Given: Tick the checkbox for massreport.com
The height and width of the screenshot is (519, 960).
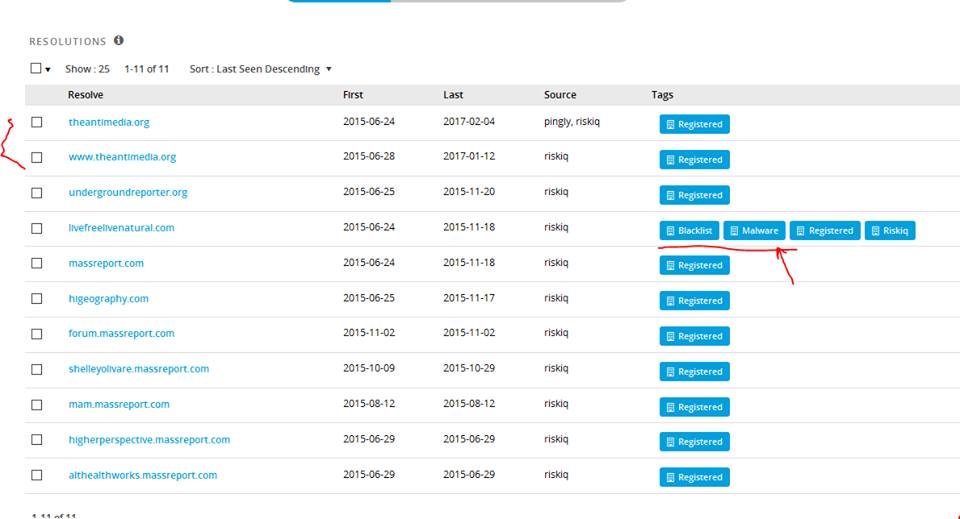Looking at the screenshot, I should [x=37, y=263].
